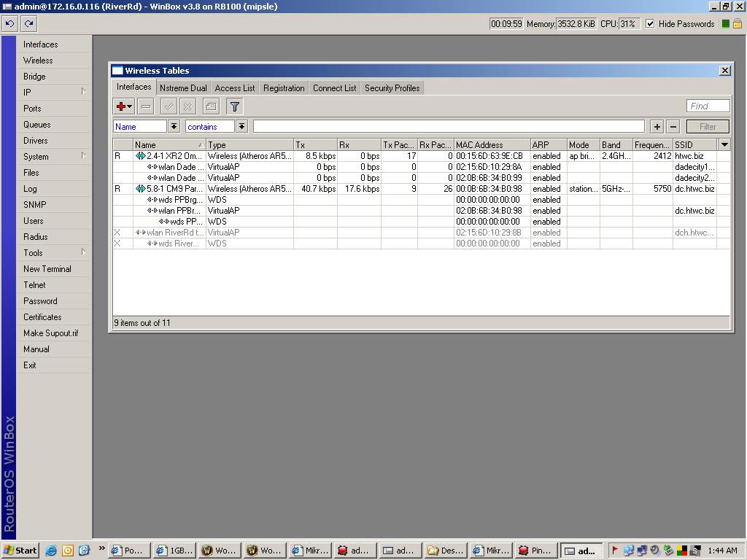Open the Des... folder taskbar button
The image size is (747, 560).
pos(446,551)
